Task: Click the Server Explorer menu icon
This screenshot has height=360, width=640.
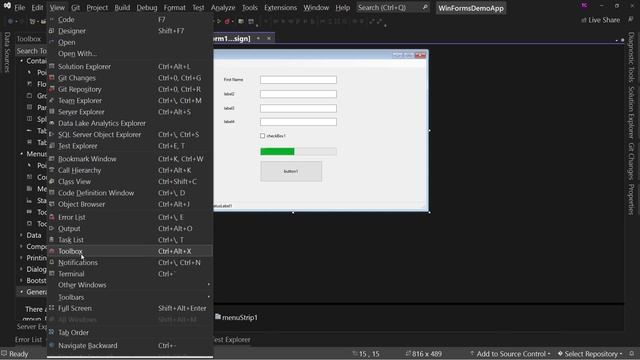Action: pyautogui.click(x=51, y=111)
